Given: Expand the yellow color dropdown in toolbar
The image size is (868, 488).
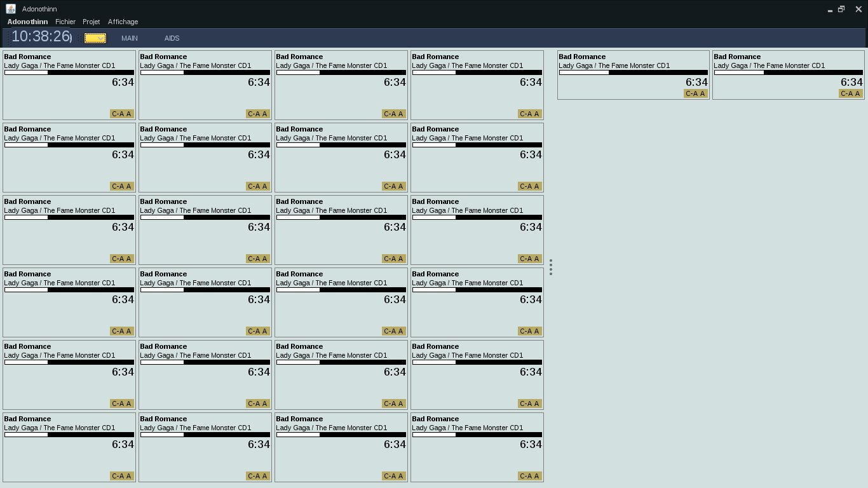Looking at the screenshot, I should pyautogui.click(x=95, y=38).
